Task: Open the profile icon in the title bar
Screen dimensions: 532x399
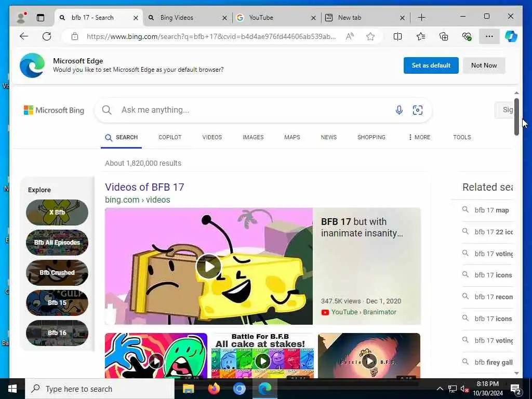Action: click(x=21, y=18)
